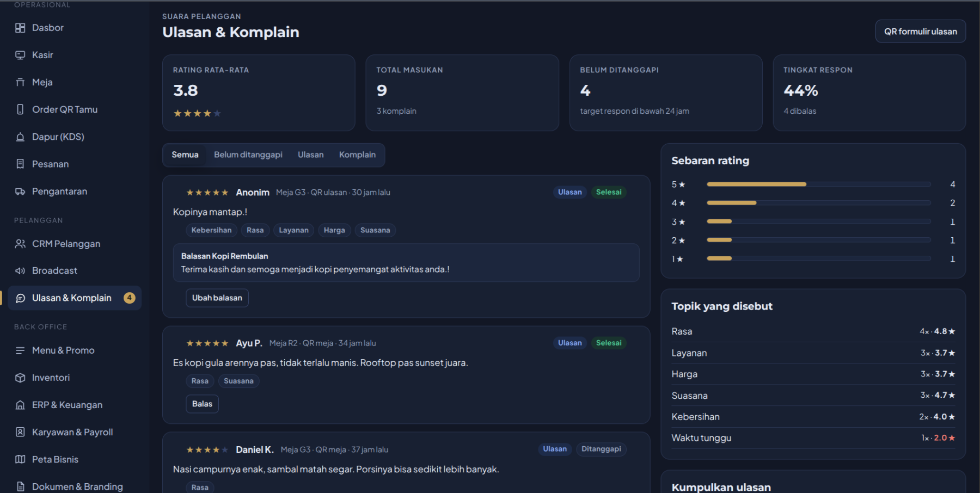Click the Tingkat Respon 44% card

tap(869, 93)
